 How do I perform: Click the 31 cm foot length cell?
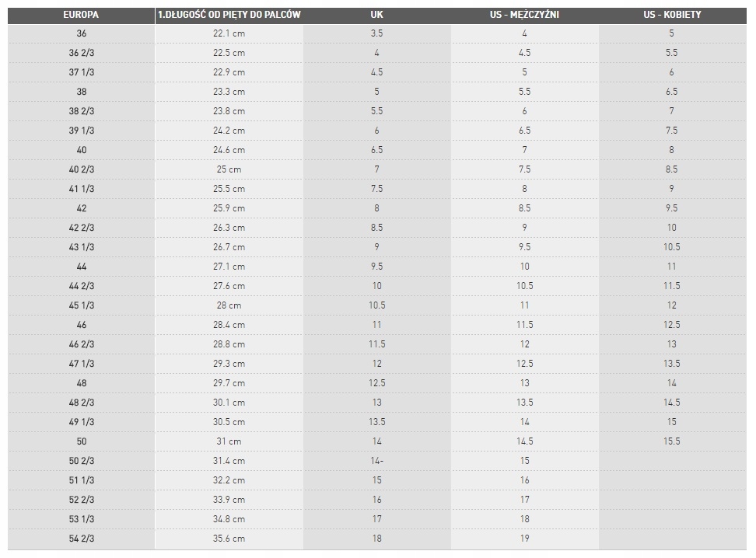pyautogui.click(x=229, y=441)
